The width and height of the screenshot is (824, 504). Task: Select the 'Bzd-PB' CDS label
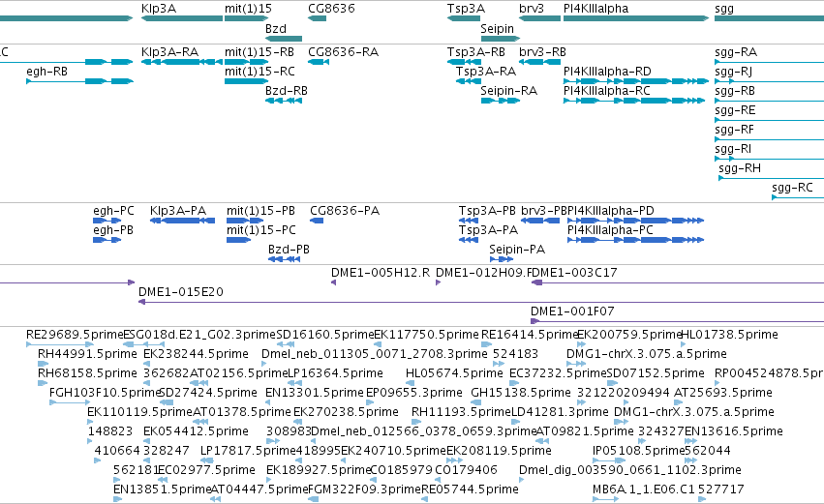pos(289,250)
